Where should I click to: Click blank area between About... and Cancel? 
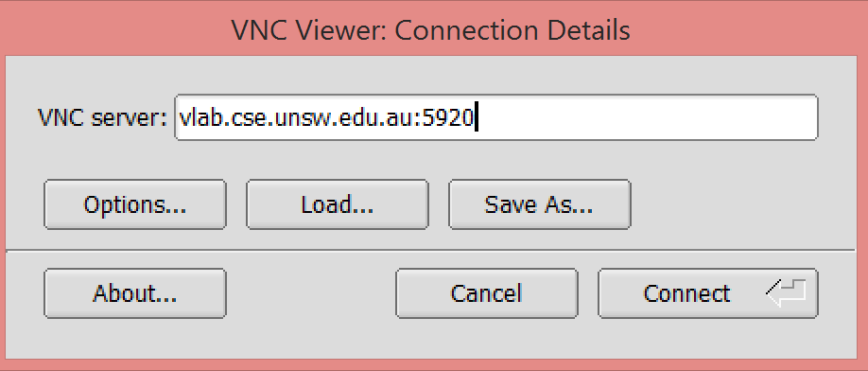pos(310,293)
